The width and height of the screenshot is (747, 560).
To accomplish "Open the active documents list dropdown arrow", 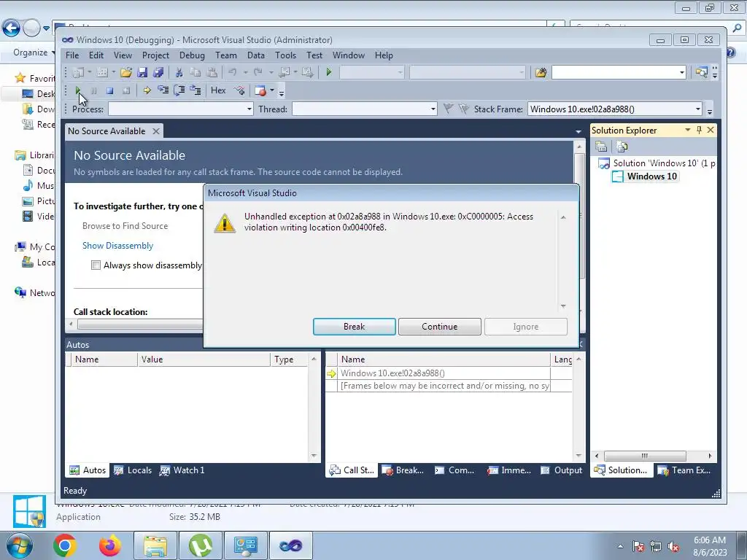I will click(x=578, y=131).
